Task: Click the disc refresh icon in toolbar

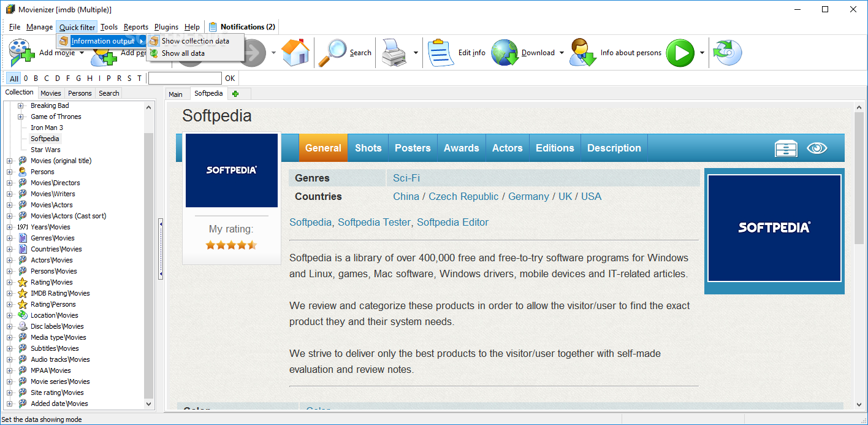Action: [727, 53]
